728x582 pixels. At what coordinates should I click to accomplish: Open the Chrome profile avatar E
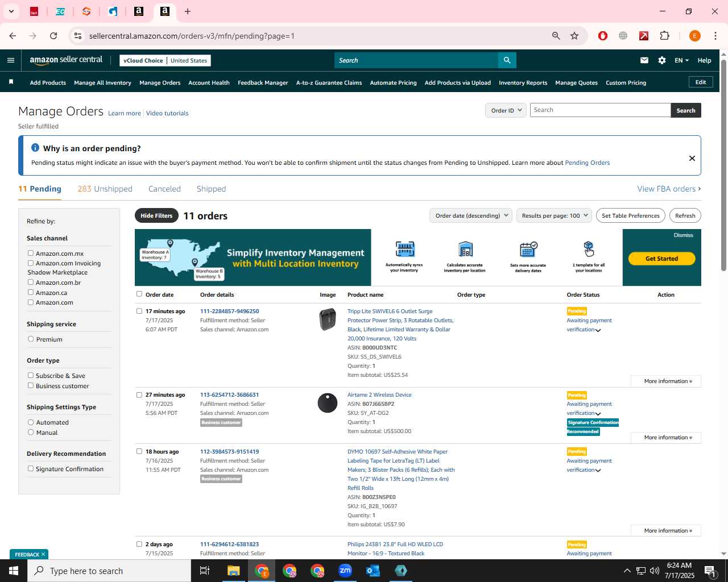point(694,36)
